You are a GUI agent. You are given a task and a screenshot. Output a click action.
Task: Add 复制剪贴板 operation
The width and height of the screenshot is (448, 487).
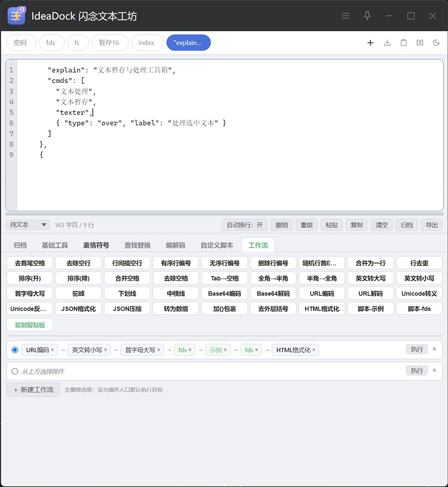coord(30,325)
